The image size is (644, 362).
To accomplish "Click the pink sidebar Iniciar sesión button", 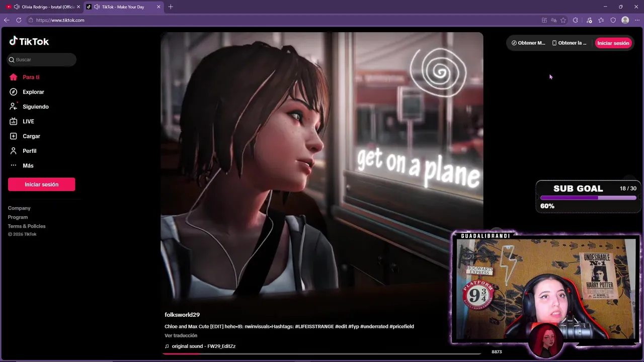I will pos(41,185).
